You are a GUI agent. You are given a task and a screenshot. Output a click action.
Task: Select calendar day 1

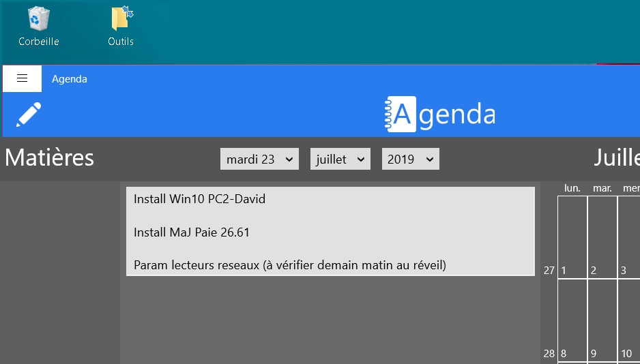pos(572,237)
